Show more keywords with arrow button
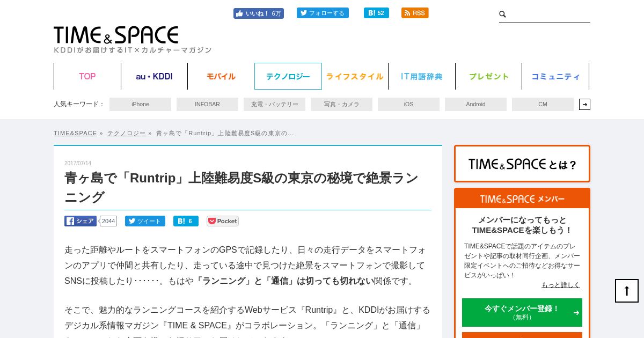Viewport: 644px width, 338px height. click(584, 104)
